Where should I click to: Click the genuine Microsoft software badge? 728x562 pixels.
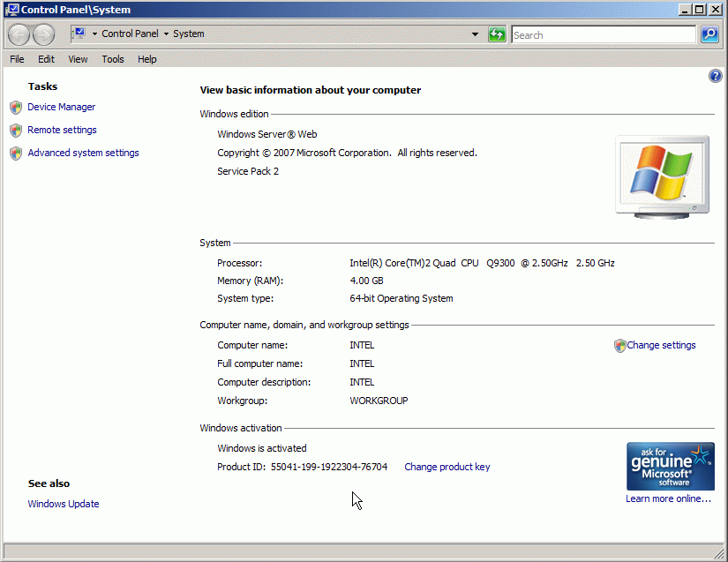tap(671, 466)
